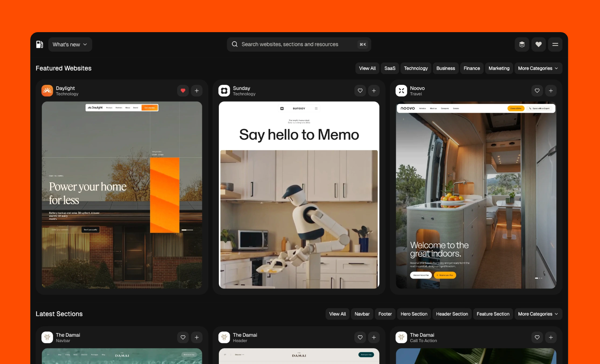Add Noovo card to collection with plus

[x=551, y=91]
